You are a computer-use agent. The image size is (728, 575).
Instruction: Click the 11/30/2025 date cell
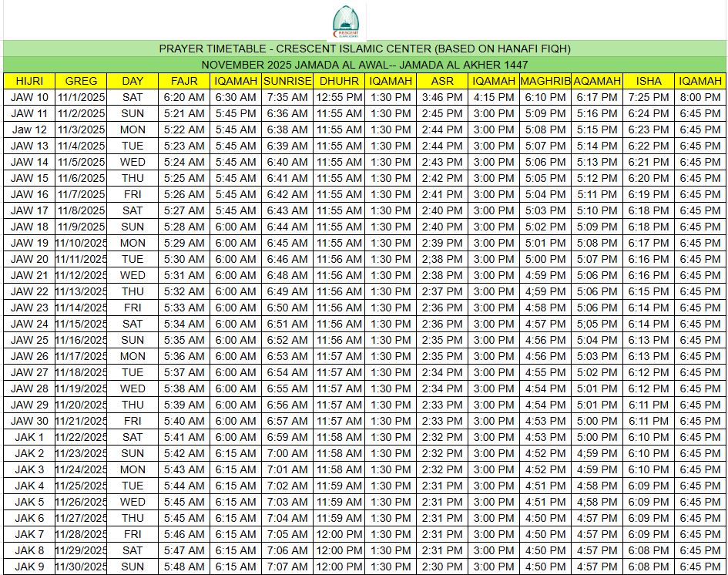[x=81, y=567]
